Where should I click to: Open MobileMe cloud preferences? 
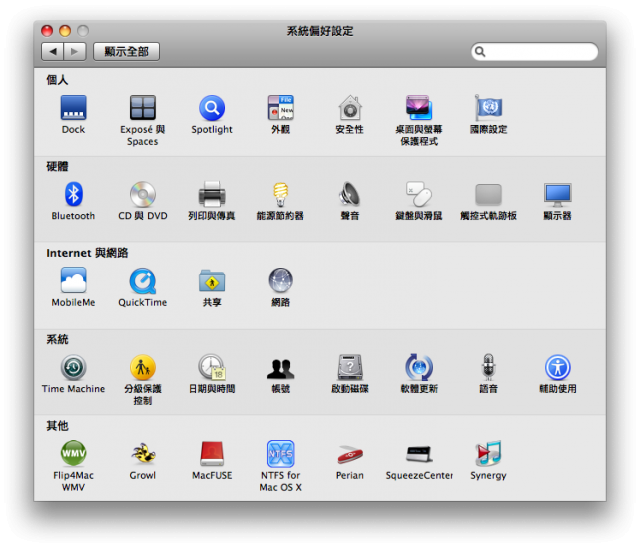(x=73, y=281)
